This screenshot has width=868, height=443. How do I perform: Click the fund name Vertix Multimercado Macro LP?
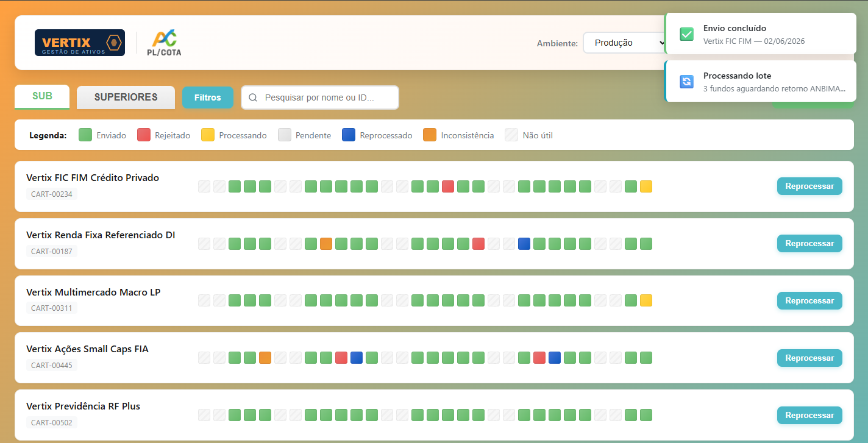(93, 292)
